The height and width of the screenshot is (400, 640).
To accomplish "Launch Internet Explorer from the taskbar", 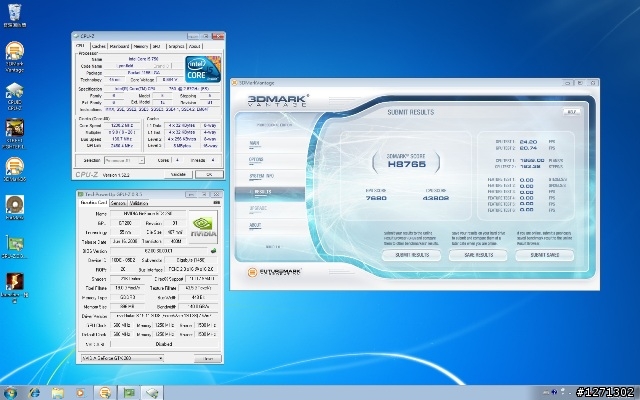I will pyautogui.click(x=34, y=393).
